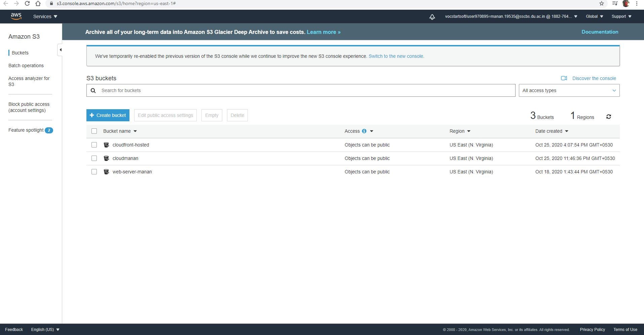Open the Learn more link
Image resolution: width=644 pixels, height=335 pixels.
coord(324,32)
